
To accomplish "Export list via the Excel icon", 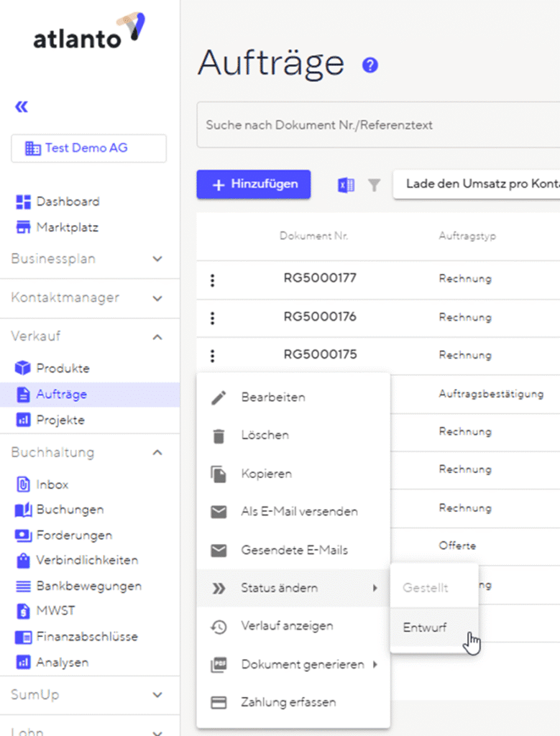I will pos(346,185).
